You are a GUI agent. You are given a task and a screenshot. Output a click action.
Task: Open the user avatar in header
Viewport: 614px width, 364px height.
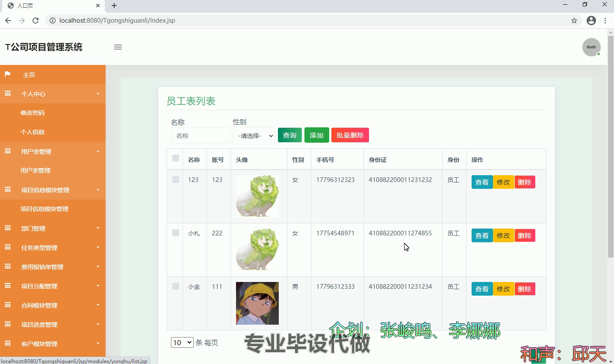click(x=591, y=47)
